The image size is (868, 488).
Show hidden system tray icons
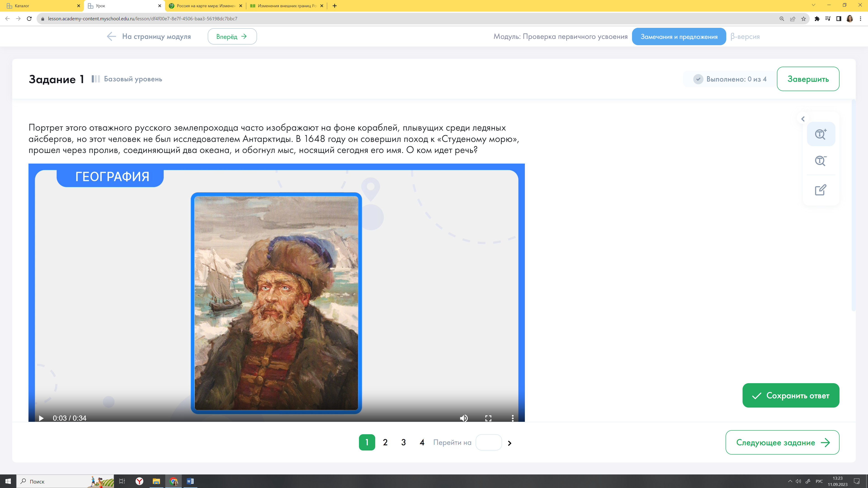tap(790, 481)
